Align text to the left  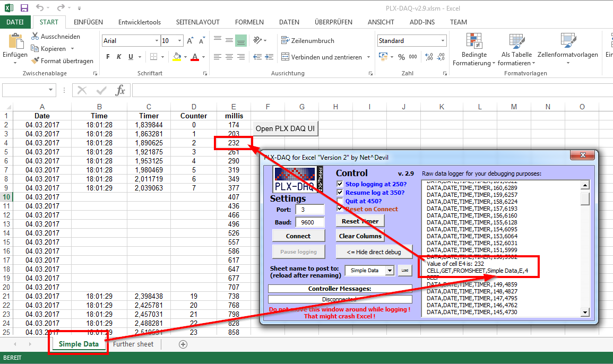(x=218, y=57)
